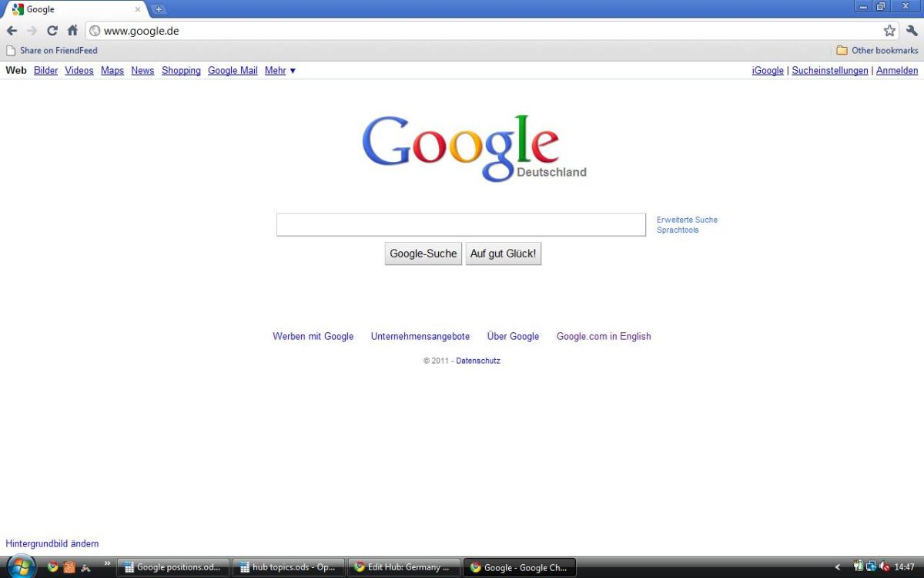
Task: Select the Google - Google Chrome taskbar button
Action: point(520,567)
